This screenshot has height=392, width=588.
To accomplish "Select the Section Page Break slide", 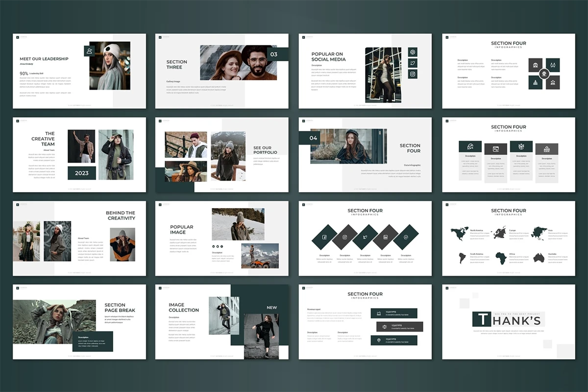I will click(79, 321).
